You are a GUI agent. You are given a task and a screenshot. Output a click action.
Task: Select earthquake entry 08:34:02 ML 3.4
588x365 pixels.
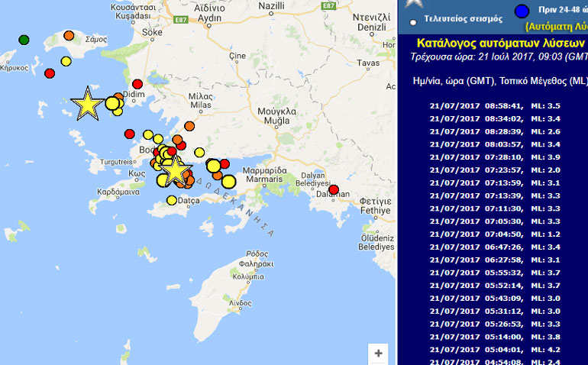pos(495,118)
